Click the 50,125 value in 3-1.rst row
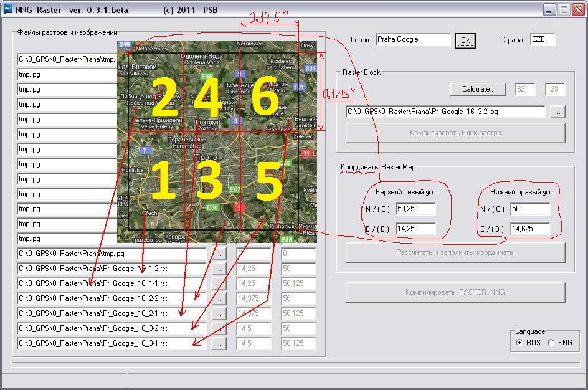This screenshot has width=588, height=390. pyautogui.click(x=298, y=343)
